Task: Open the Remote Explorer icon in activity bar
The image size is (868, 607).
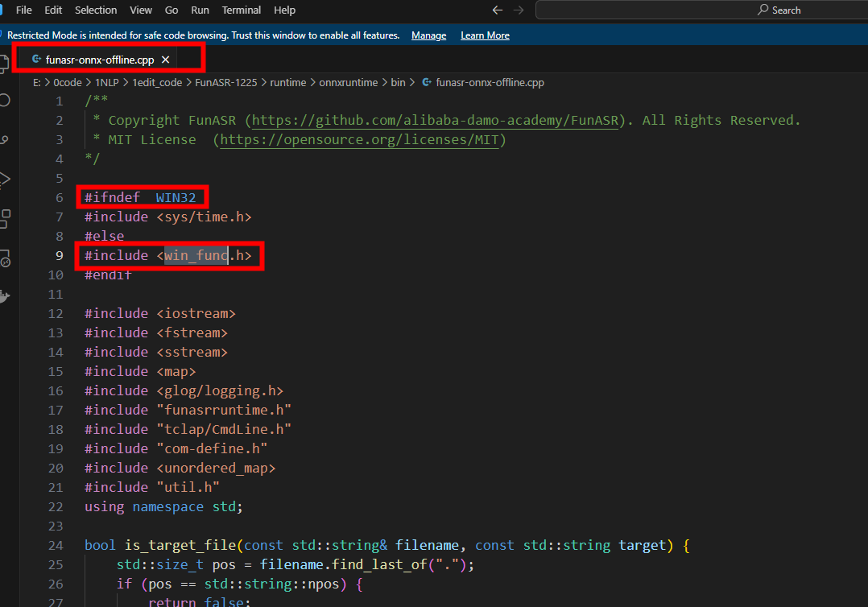Action: (x=5, y=258)
